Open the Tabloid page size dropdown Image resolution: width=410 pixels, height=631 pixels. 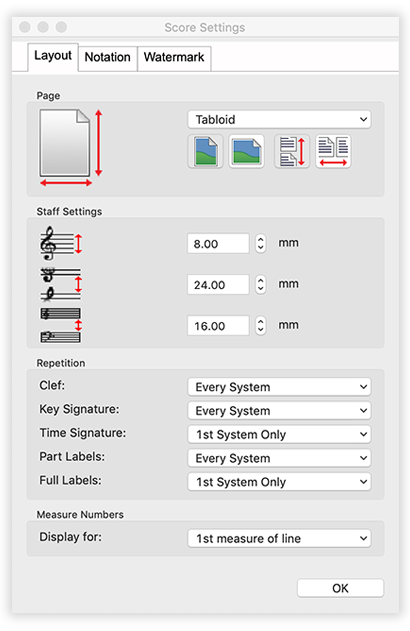[279, 120]
